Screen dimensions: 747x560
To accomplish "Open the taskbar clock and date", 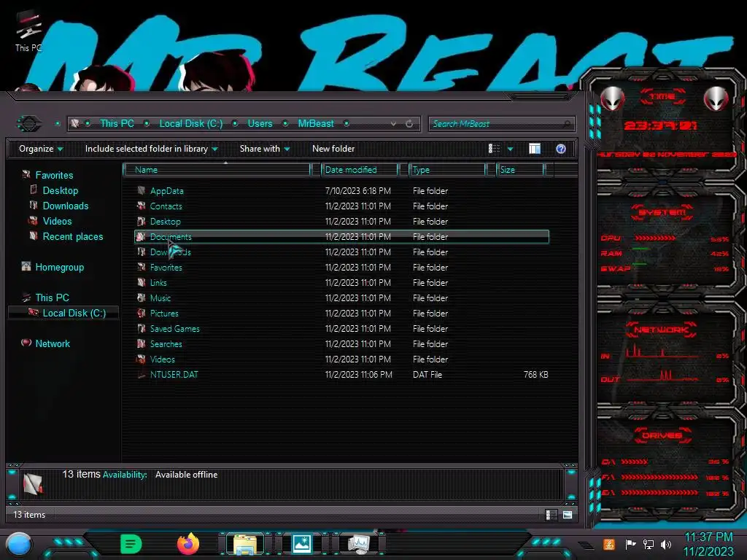I will (708, 544).
